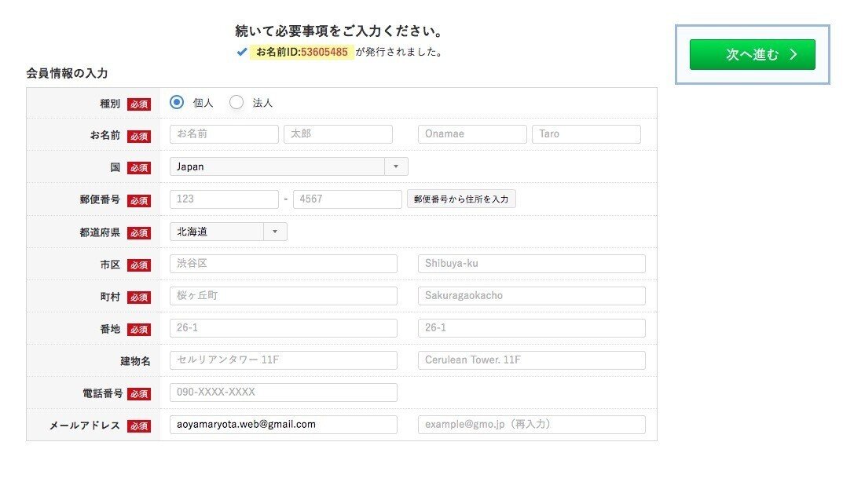Open the Japan country dropdown

pyautogui.click(x=288, y=166)
